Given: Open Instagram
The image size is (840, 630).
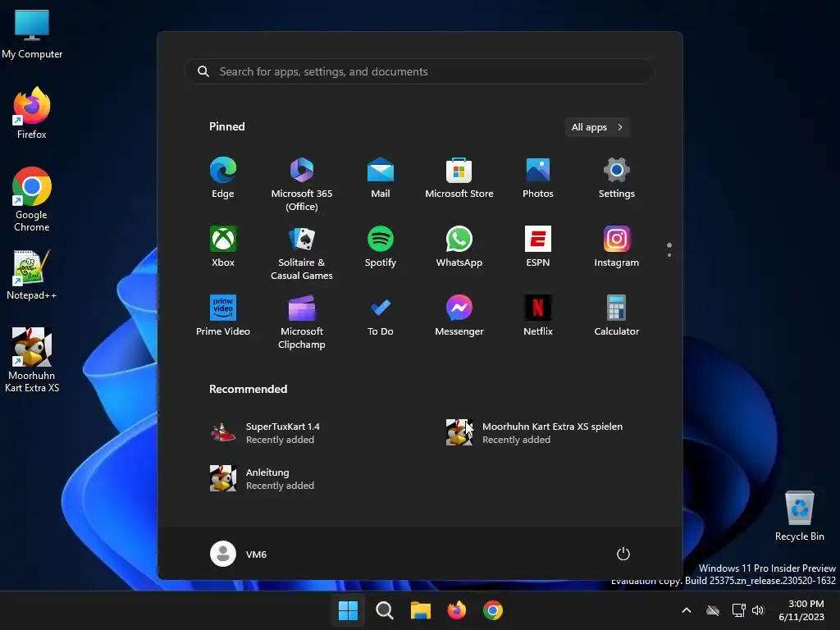Looking at the screenshot, I should 617,246.
